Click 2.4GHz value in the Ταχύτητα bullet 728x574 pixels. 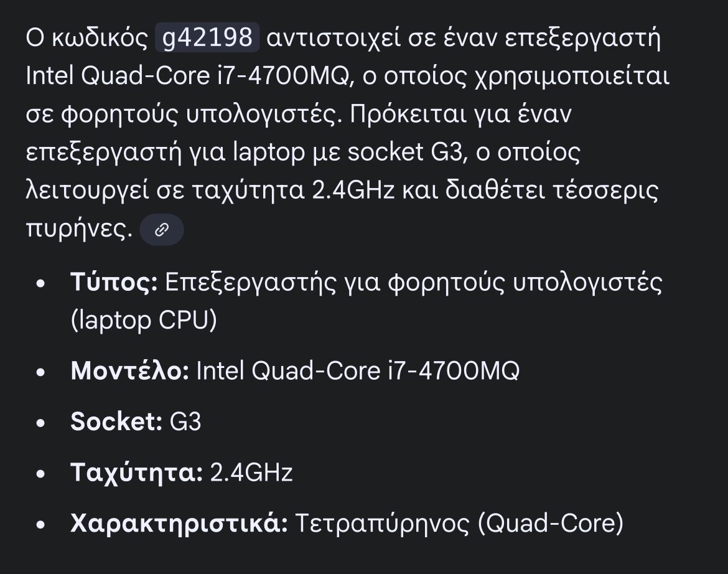(251, 473)
